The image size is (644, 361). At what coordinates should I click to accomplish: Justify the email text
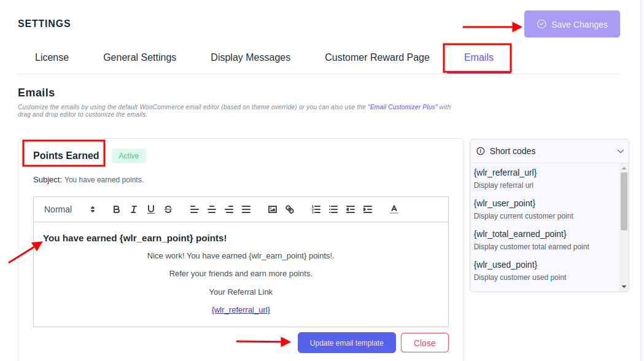click(246, 209)
